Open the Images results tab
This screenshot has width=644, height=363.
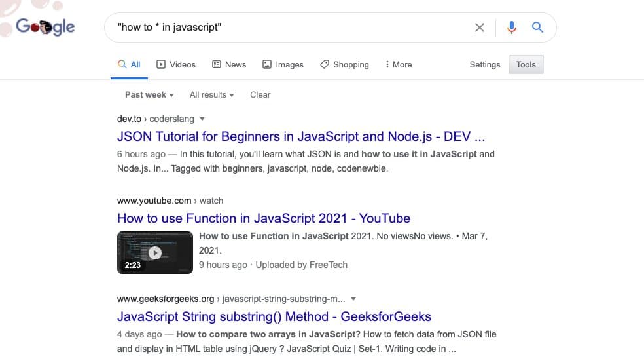point(283,64)
